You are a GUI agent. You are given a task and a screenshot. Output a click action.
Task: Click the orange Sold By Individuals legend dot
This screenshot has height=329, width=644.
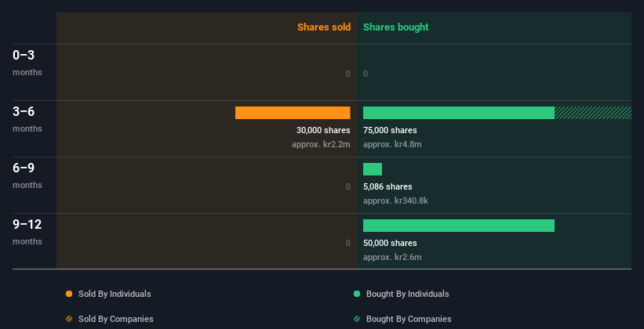[69, 294]
